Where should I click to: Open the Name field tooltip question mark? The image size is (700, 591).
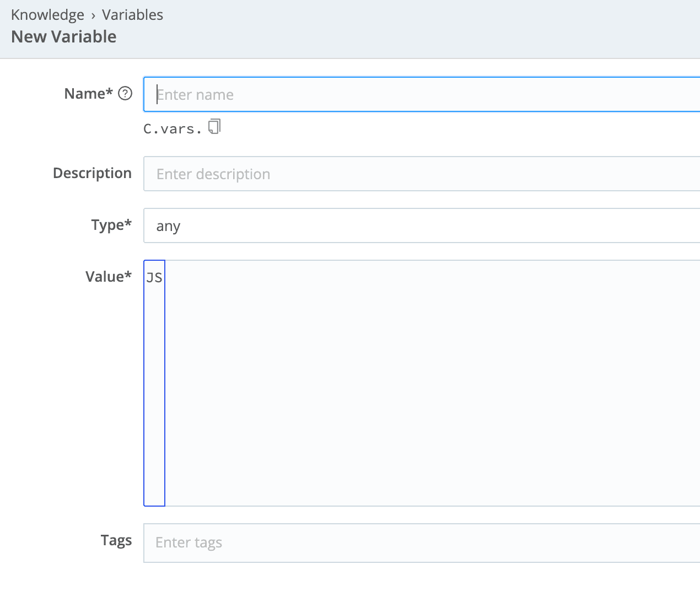[126, 94]
